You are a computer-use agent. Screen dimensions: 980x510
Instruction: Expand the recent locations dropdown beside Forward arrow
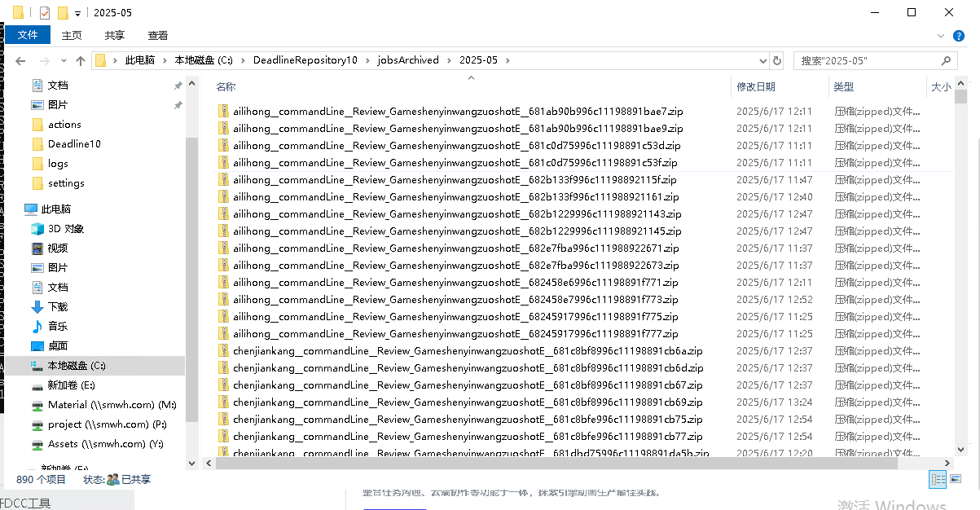click(63, 61)
